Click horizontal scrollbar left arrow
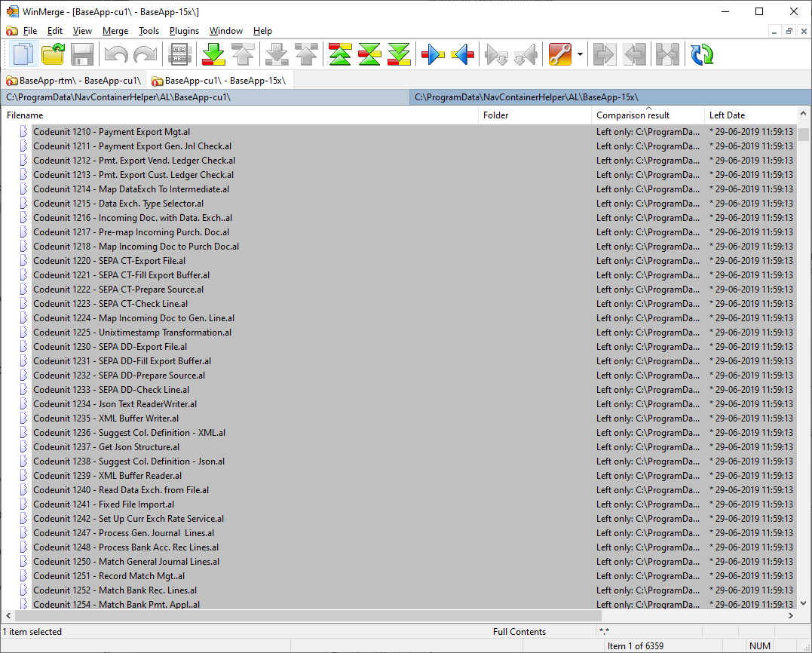This screenshot has width=812, height=653. (x=8, y=616)
